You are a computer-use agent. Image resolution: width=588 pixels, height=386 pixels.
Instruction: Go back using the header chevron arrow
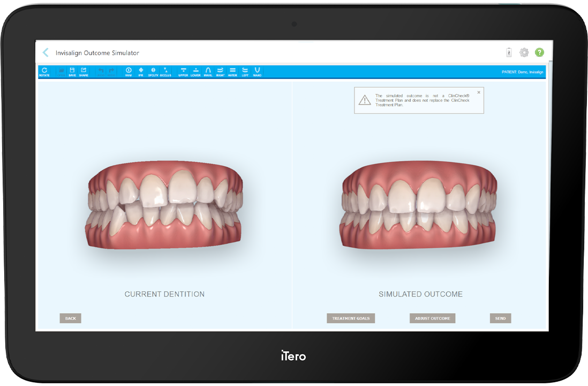(x=46, y=53)
